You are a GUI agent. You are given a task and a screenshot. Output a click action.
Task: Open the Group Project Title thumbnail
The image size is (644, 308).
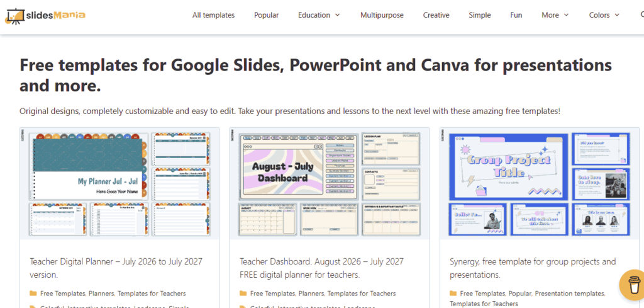[x=540, y=183]
